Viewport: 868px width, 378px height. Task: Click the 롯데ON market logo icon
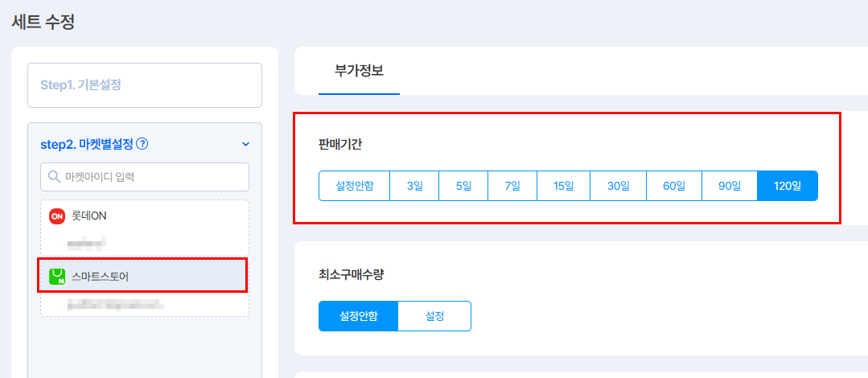(56, 216)
